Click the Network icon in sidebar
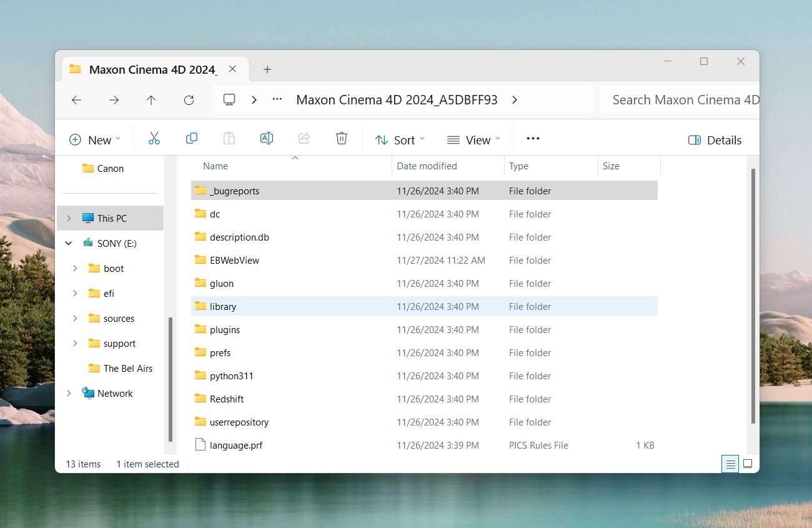This screenshot has height=528, width=812. coord(88,393)
